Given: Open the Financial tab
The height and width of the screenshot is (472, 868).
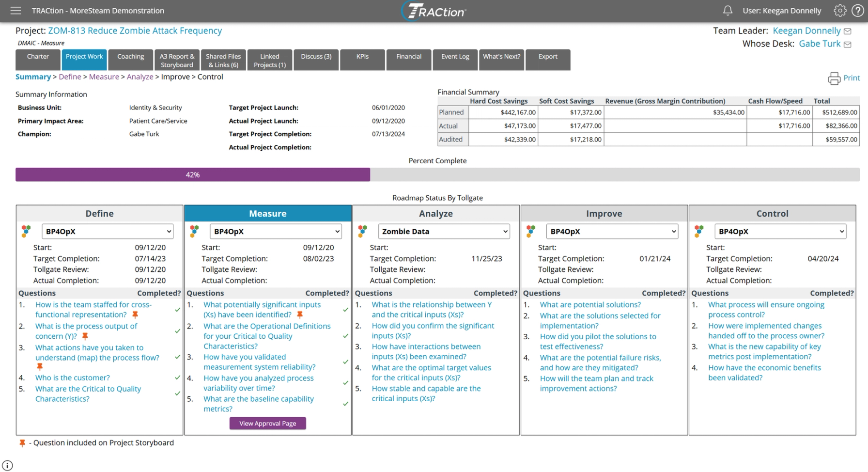Looking at the screenshot, I should point(409,60).
